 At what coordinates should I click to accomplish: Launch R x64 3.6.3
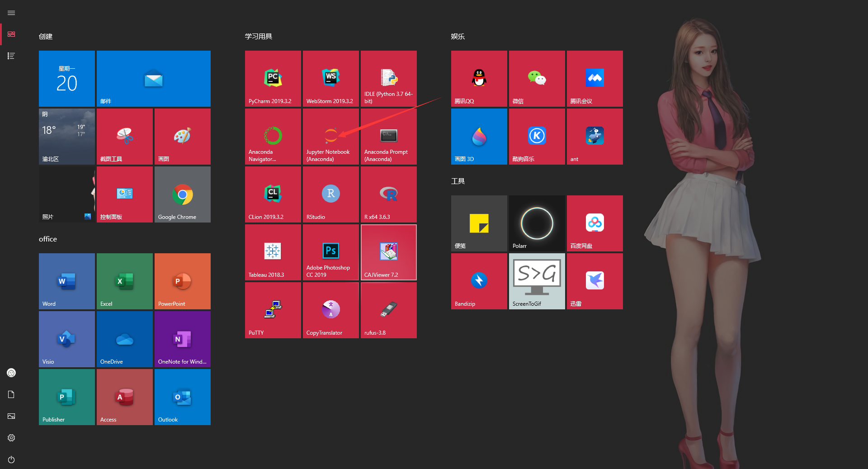pos(389,194)
